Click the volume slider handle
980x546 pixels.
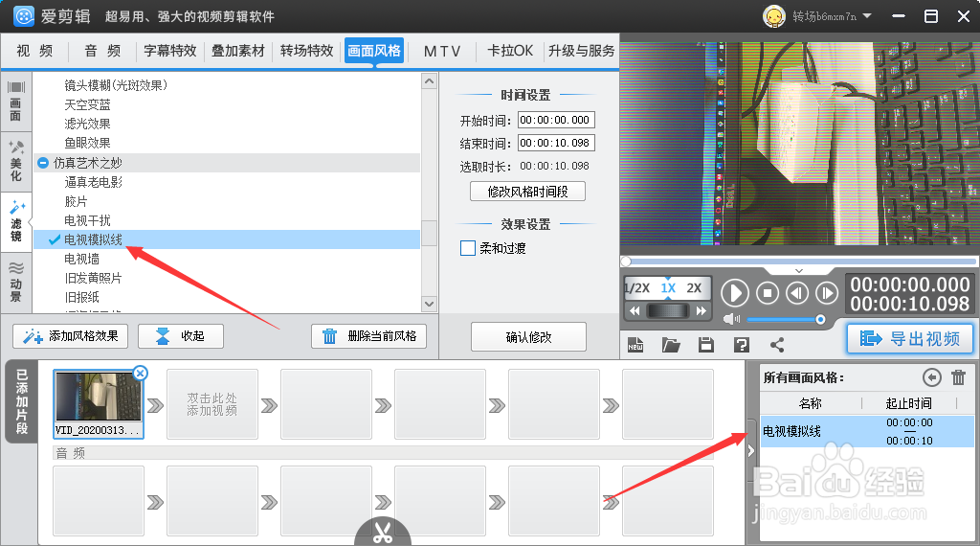(820, 320)
